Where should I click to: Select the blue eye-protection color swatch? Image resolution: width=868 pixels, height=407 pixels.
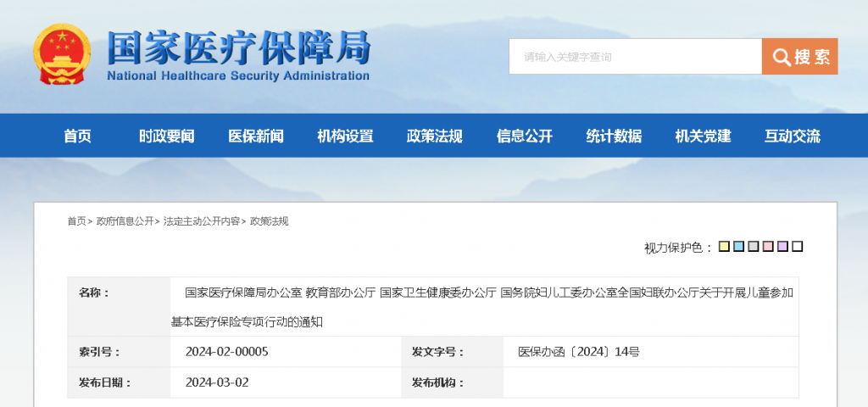(738, 247)
